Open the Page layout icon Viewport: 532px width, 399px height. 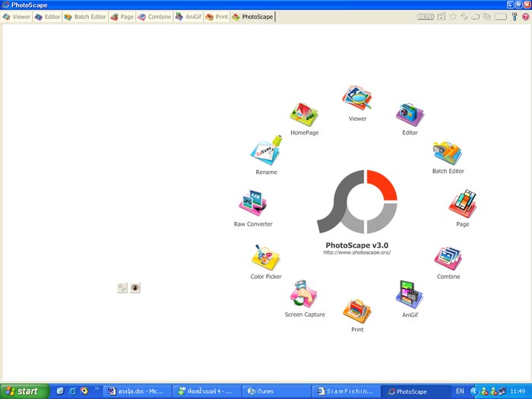point(462,204)
